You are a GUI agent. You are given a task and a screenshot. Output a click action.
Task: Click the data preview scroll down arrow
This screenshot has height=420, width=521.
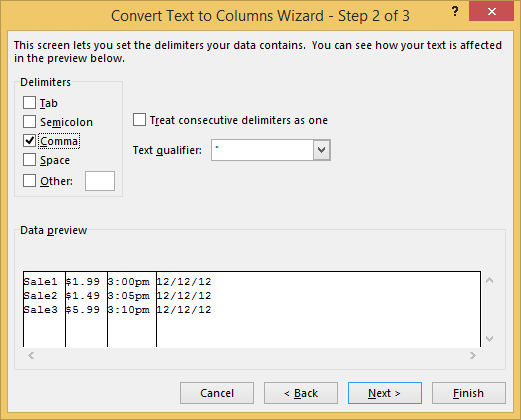(489, 339)
